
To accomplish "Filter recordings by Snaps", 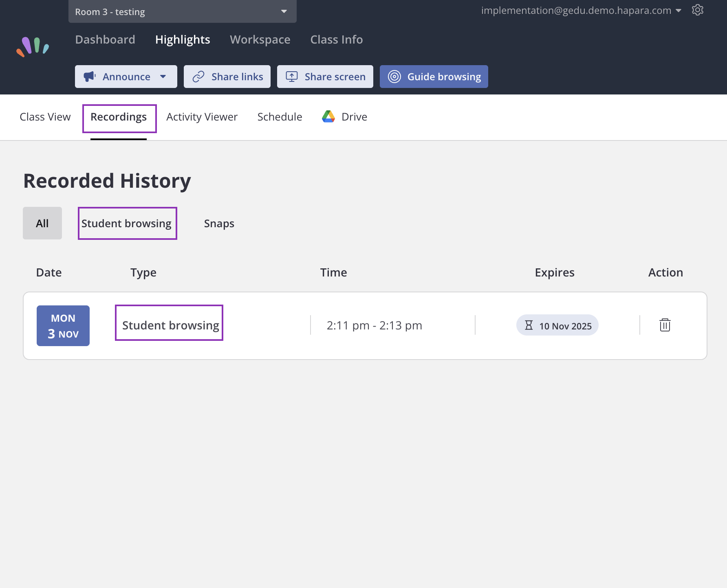I will [219, 224].
